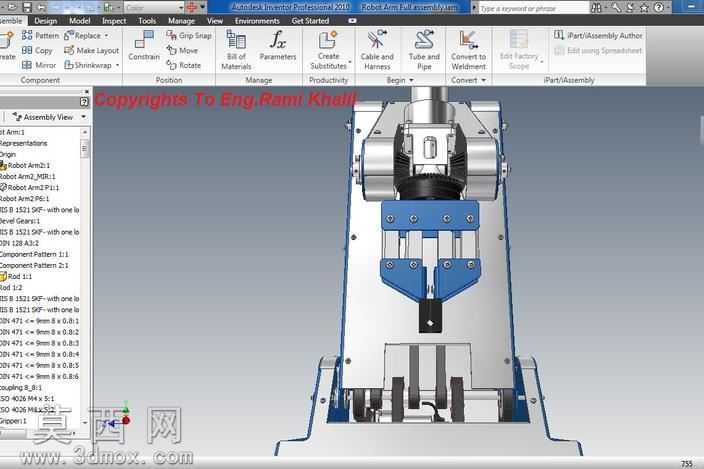Select Gripper:1 in browser tree
This screenshot has width=704, height=469.
pyautogui.click(x=13, y=421)
